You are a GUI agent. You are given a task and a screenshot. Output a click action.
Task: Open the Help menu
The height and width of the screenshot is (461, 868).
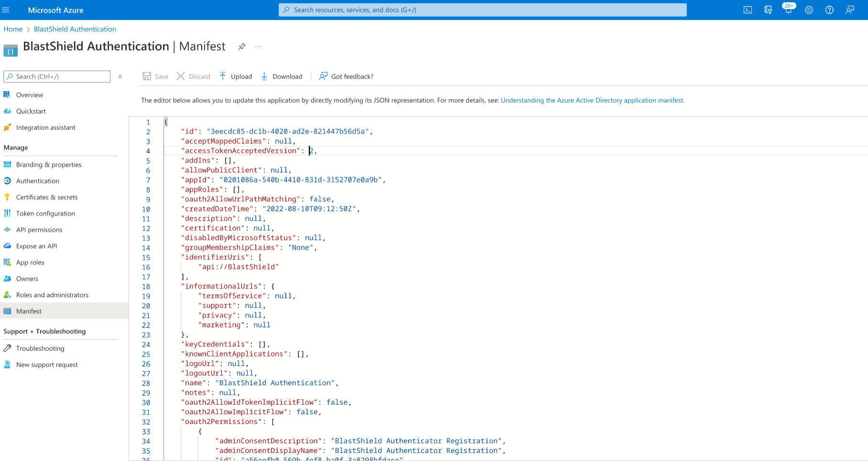(829, 10)
